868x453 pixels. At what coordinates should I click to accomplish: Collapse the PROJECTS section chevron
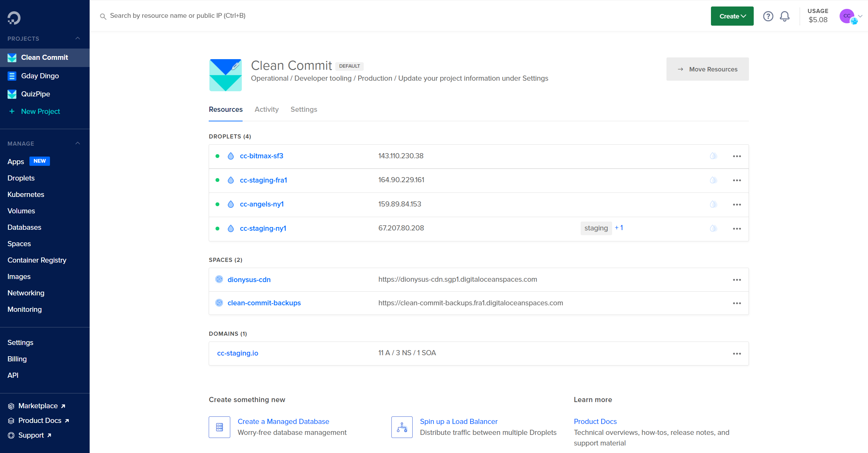pos(78,38)
